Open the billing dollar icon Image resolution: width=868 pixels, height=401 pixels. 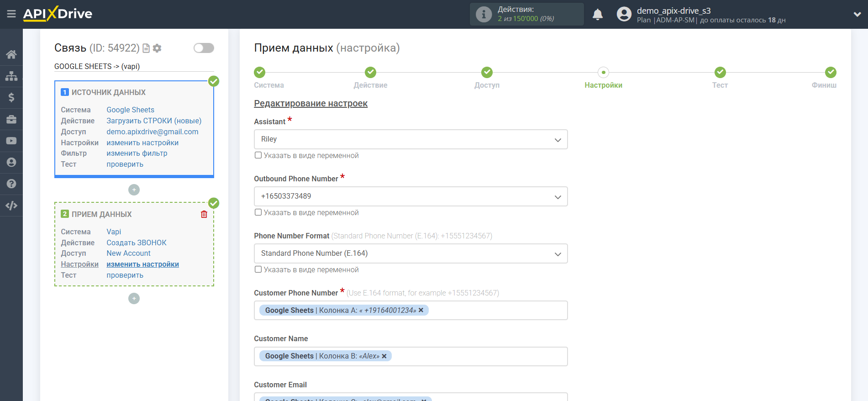(x=11, y=97)
